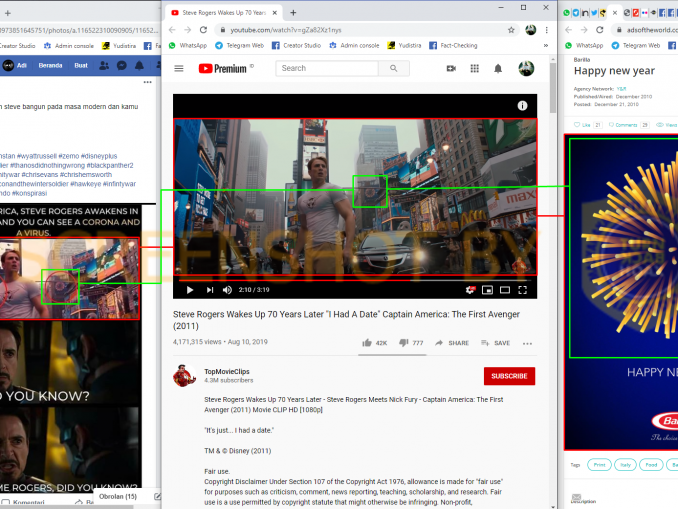Click the #chrisevans hashtag link
Screen dimensions: 678x509
pyautogui.click(x=40, y=175)
